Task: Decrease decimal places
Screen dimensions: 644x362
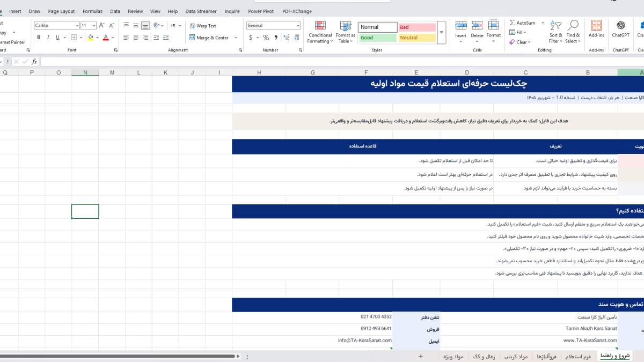Action: pos(296,38)
